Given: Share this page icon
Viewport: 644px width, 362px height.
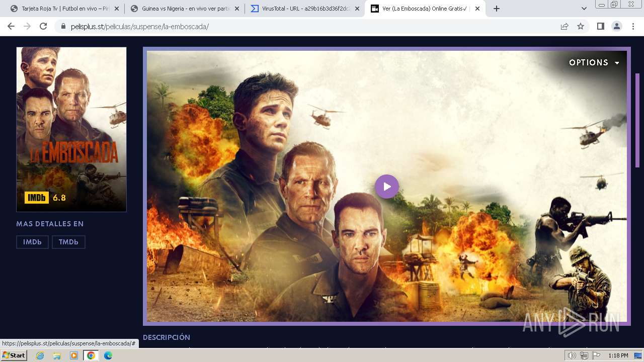Looking at the screenshot, I should pos(565,26).
